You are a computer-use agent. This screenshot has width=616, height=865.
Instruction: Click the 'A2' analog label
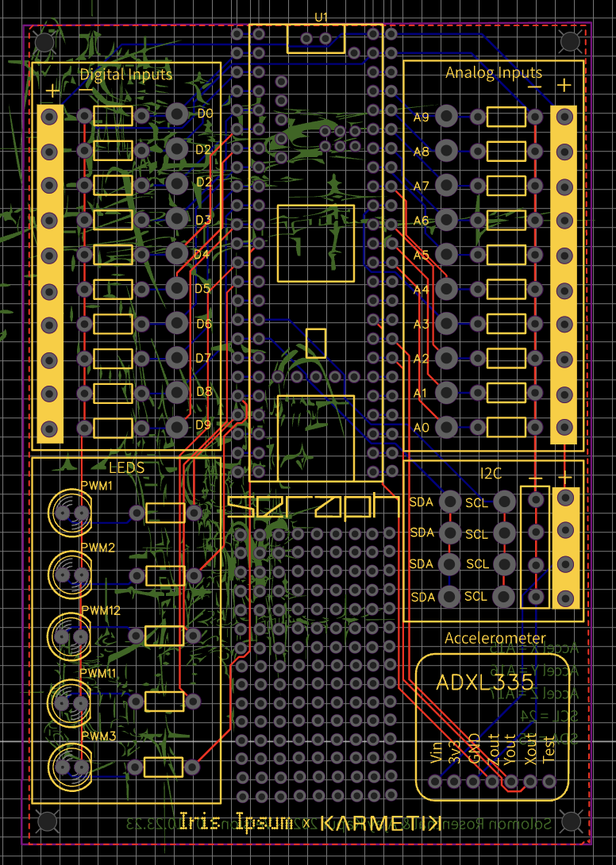point(422,359)
